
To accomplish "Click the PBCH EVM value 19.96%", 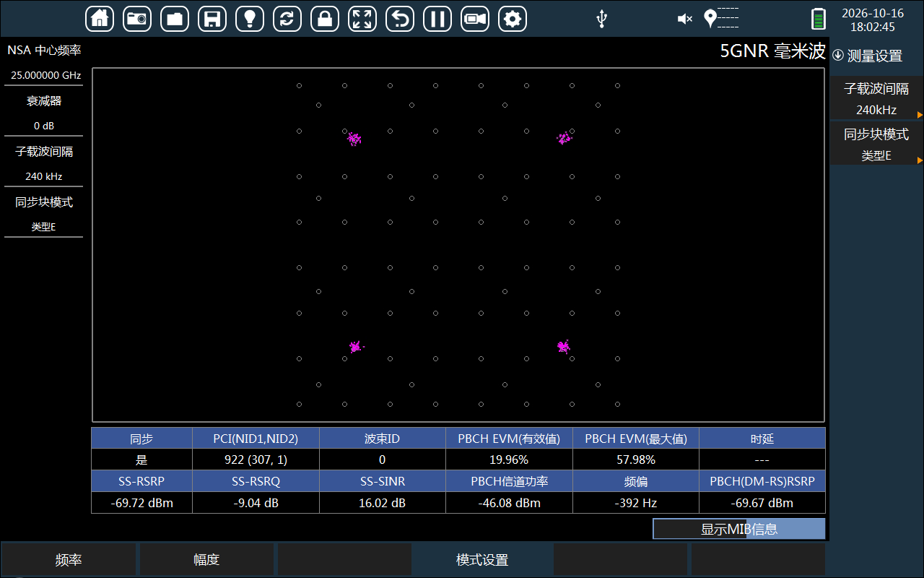I will coord(509,460).
